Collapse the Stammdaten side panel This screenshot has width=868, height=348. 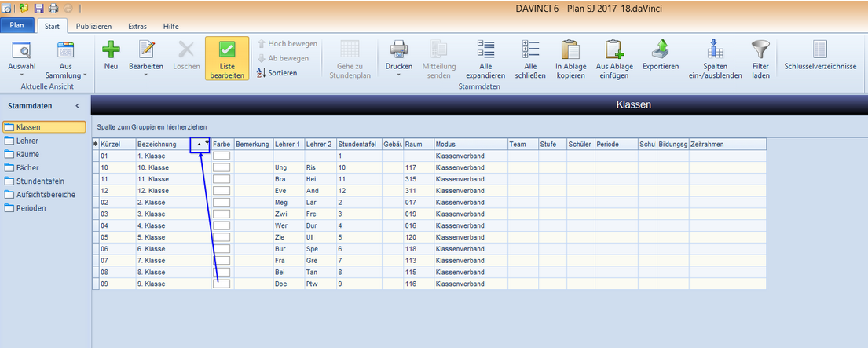(x=77, y=105)
